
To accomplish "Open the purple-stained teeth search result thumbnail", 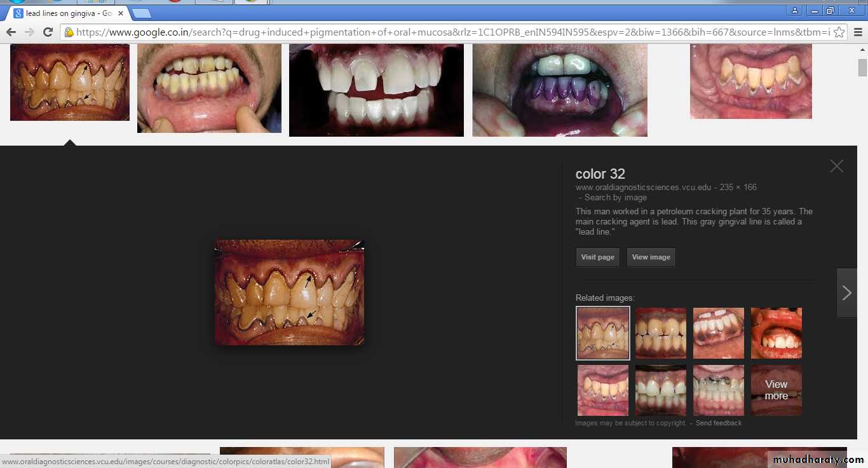I will pyautogui.click(x=559, y=90).
